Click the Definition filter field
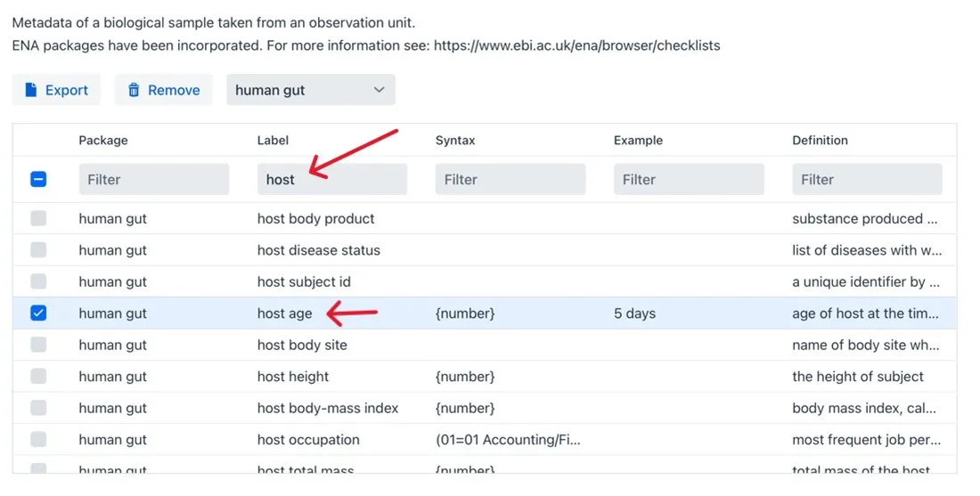Image resolution: width=980 pixels, height=496 pixels. [867, 179]
